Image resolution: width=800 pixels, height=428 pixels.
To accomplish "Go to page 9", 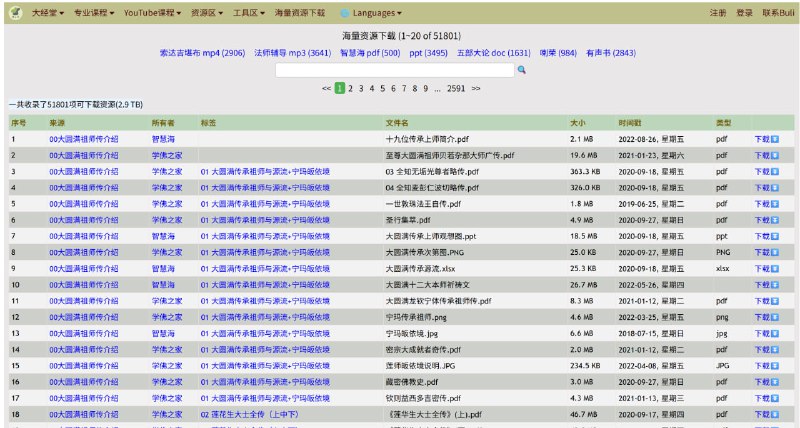I will [426, 88].
